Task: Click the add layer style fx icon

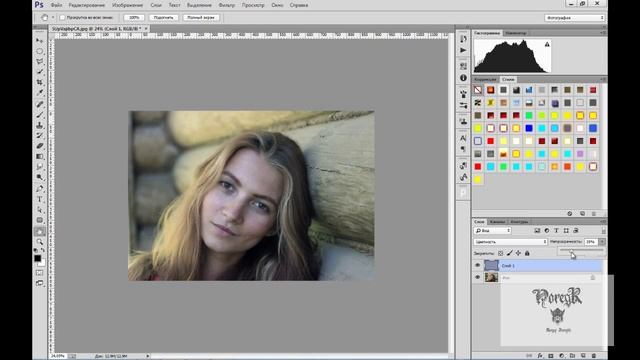Action: [540, 356]
